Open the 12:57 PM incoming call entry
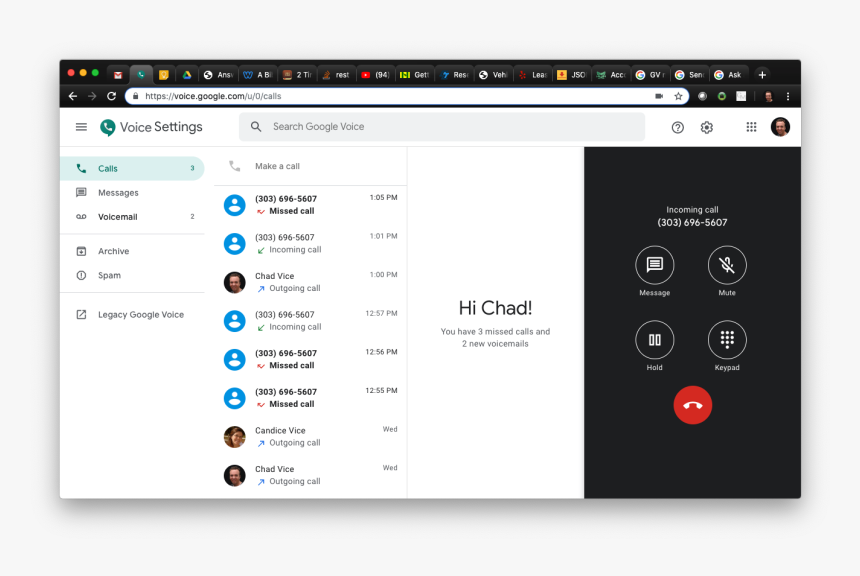The image size is (860, 576). pyautogui.click(x=310, y=321)
